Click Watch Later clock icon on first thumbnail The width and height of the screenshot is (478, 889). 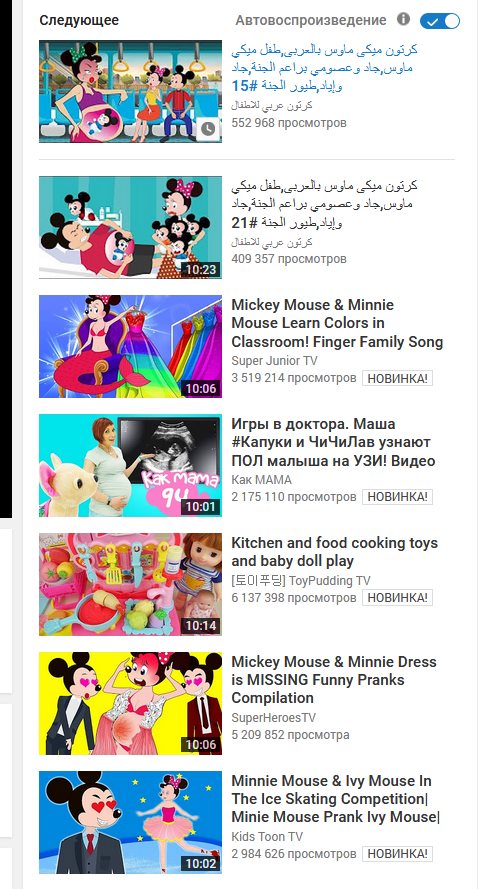click(x=208, y=129)
